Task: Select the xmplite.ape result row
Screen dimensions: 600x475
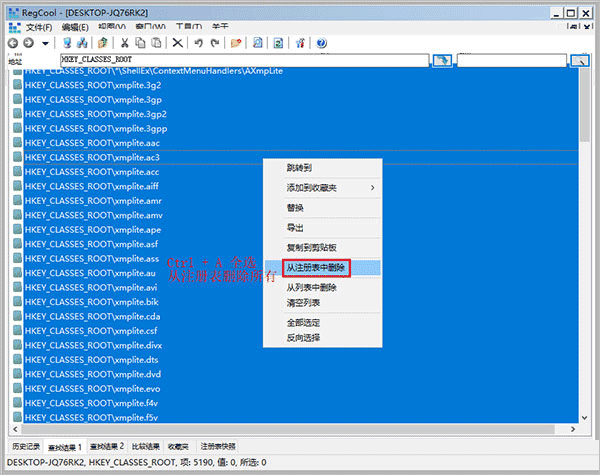Action: click(301, 230)
